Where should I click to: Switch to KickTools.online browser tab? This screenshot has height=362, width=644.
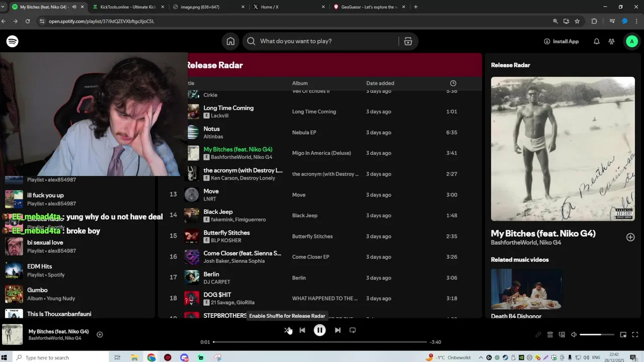(128, 7)
